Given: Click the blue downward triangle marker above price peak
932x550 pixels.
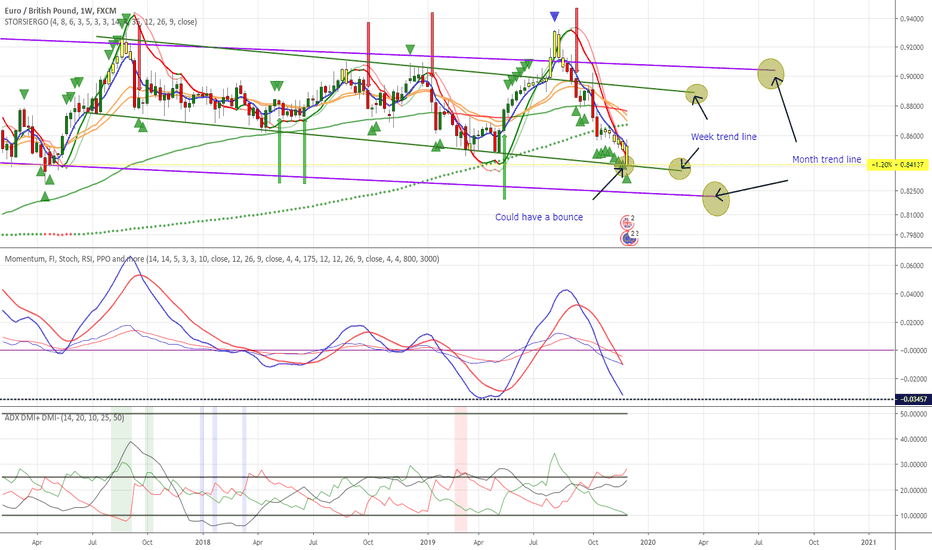Looking at the screenshot, I should pyautogui.click(x=554, y=16).
